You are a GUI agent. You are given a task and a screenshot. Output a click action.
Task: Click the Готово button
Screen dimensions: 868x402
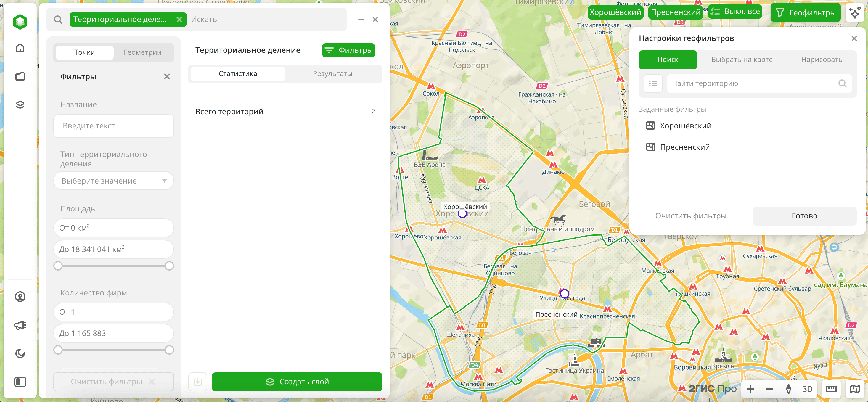pos(804,216)
